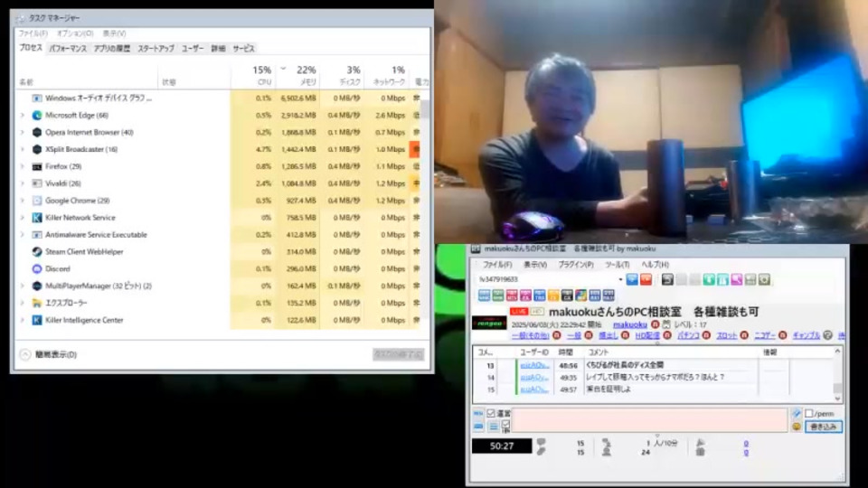The width and height of the screenshot is (868, 488).
Task: Open the パチンコ tag link
Action: [x=688, y=336]
